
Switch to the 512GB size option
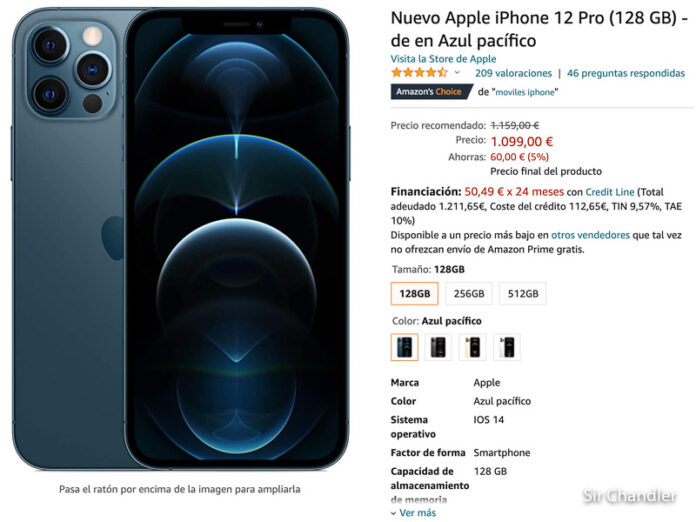pyautogui.click(x=523, y=293)
